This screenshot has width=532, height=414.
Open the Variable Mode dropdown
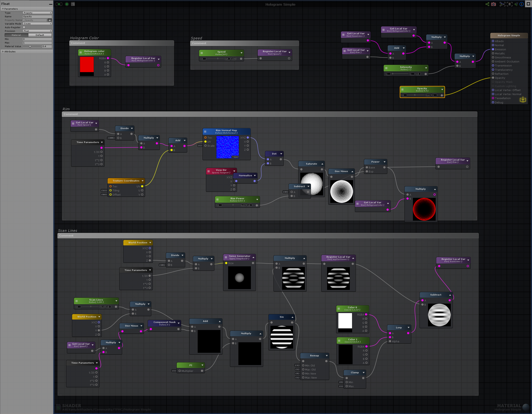tap(37, 24)
